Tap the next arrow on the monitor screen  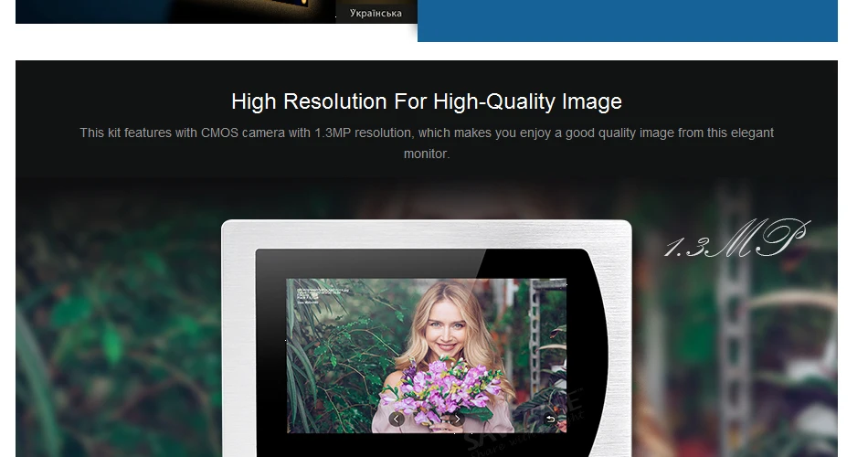click(457, 419)
